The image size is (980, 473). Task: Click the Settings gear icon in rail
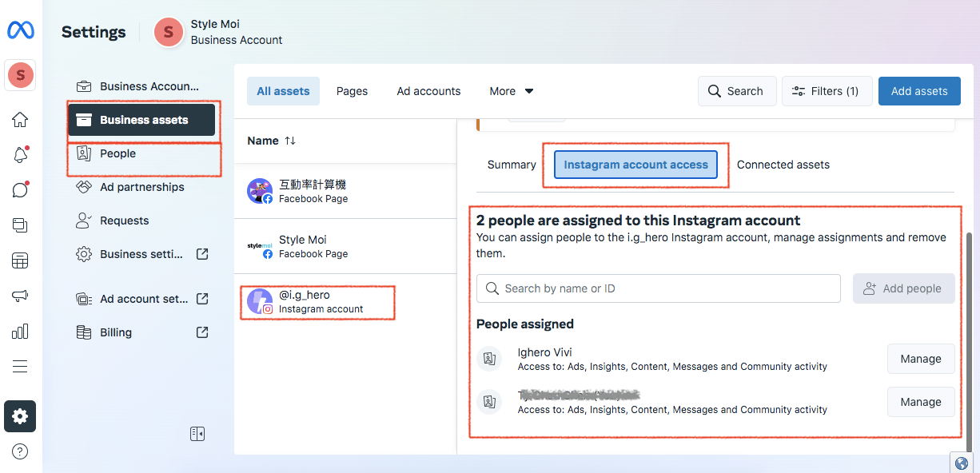point(20,416)
